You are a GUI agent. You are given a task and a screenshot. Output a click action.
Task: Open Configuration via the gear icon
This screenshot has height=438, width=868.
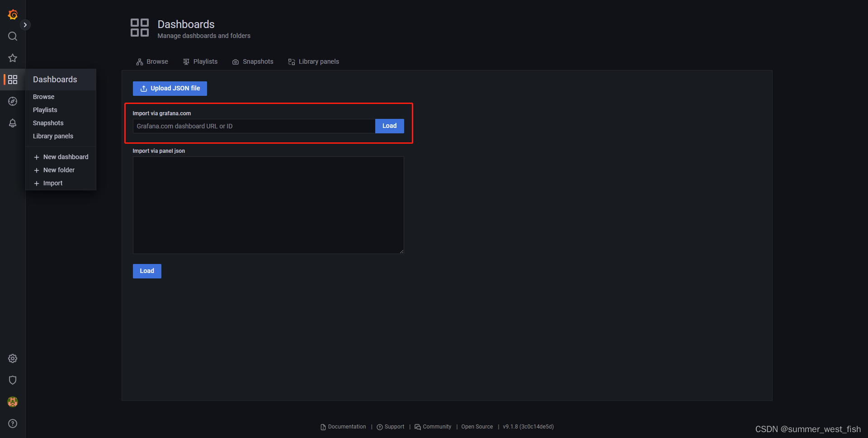(x=12, y=358)
